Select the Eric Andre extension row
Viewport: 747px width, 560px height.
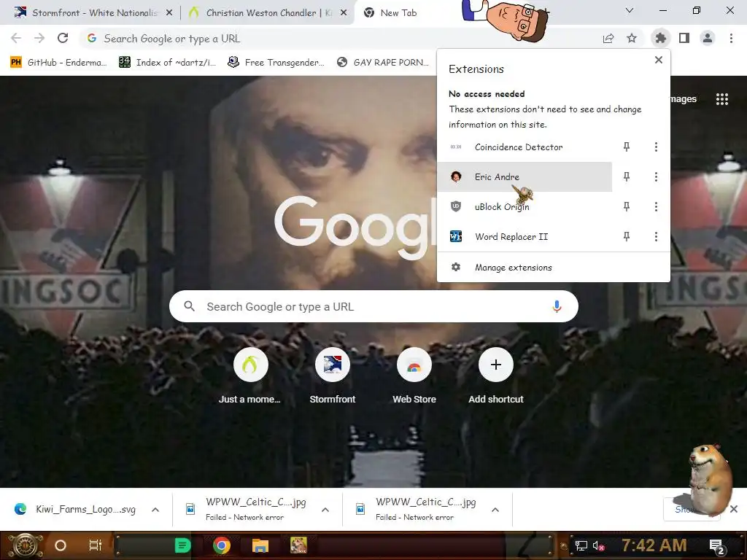525,177
